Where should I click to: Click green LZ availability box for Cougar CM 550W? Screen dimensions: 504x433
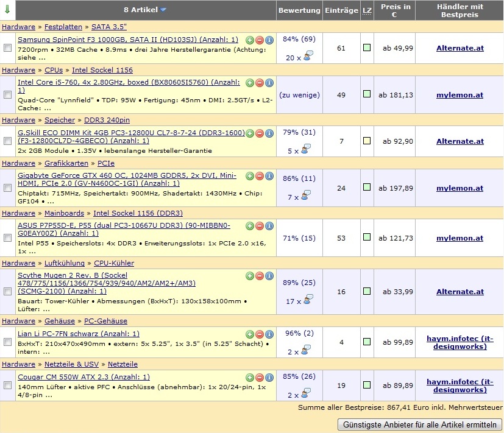click(x=367, y=385)
